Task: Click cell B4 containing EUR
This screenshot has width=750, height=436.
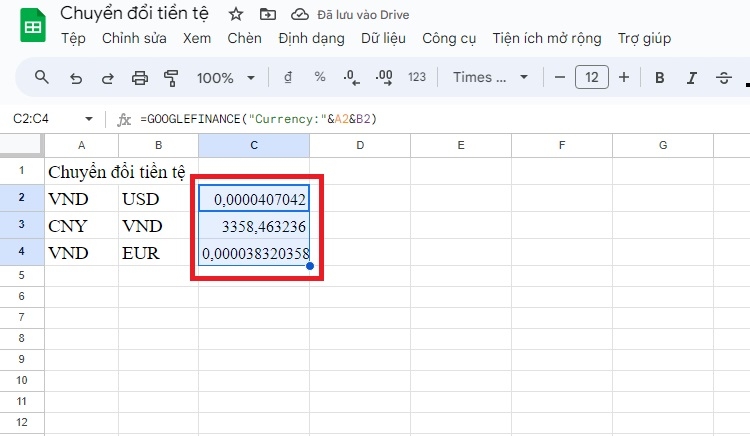Action: click(158, 252)
